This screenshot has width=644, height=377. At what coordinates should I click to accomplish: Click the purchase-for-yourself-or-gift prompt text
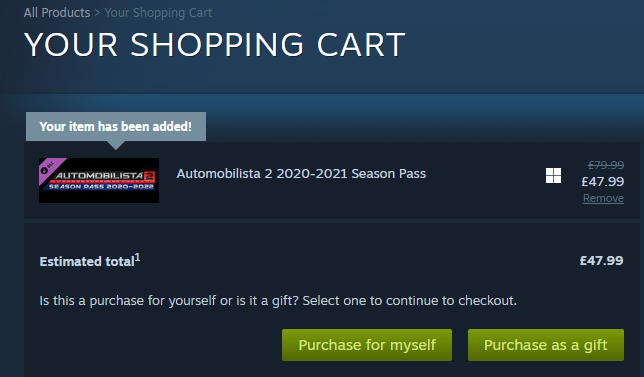(x=278, y=301)
